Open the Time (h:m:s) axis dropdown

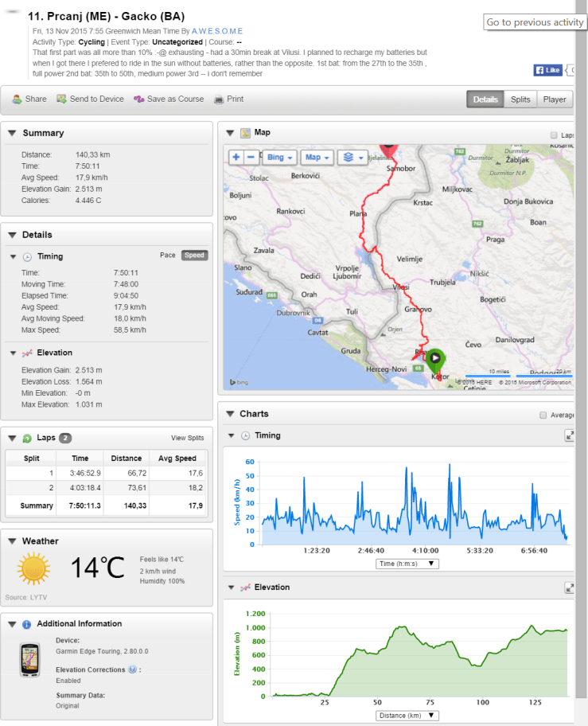coord(407,564)
